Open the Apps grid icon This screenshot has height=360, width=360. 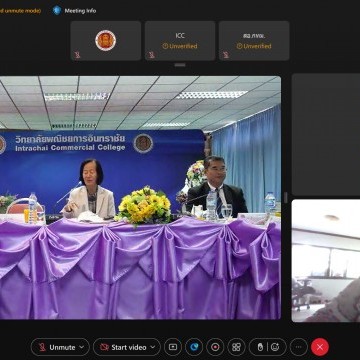(x=236, y=347)
